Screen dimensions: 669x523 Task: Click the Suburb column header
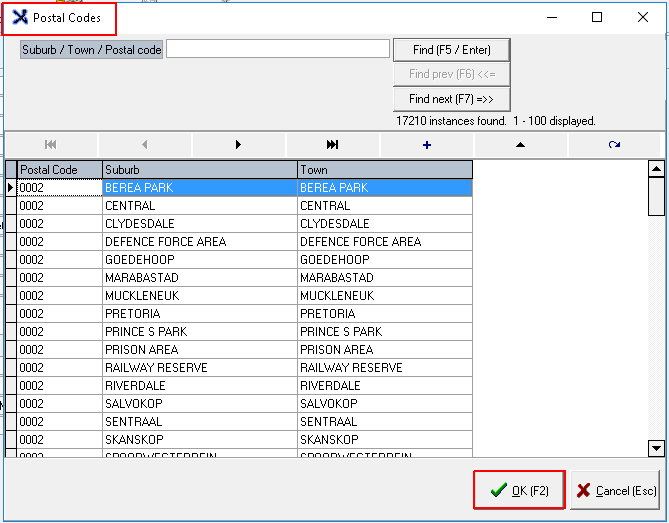(x=199, y=170)
